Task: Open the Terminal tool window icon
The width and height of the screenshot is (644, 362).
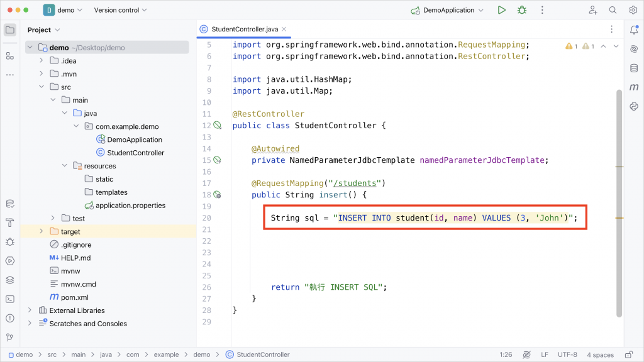Action: coord(10,299)
